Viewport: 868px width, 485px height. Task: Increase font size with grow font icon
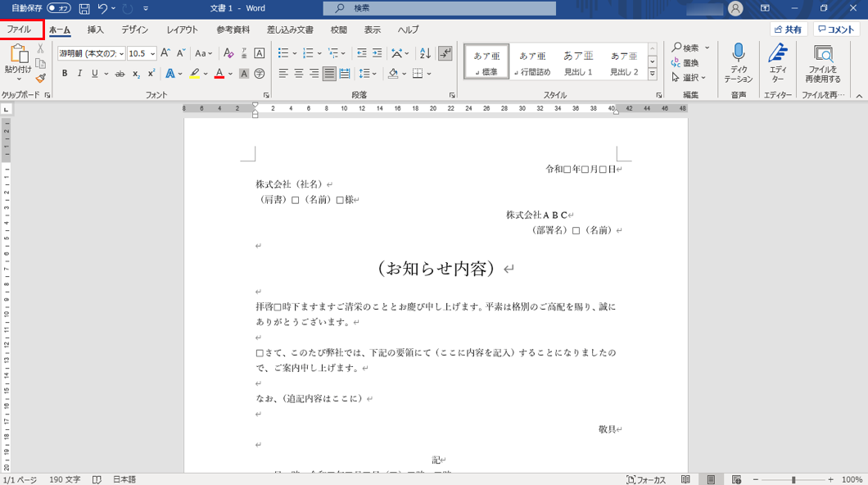click(x=165, y=53)
